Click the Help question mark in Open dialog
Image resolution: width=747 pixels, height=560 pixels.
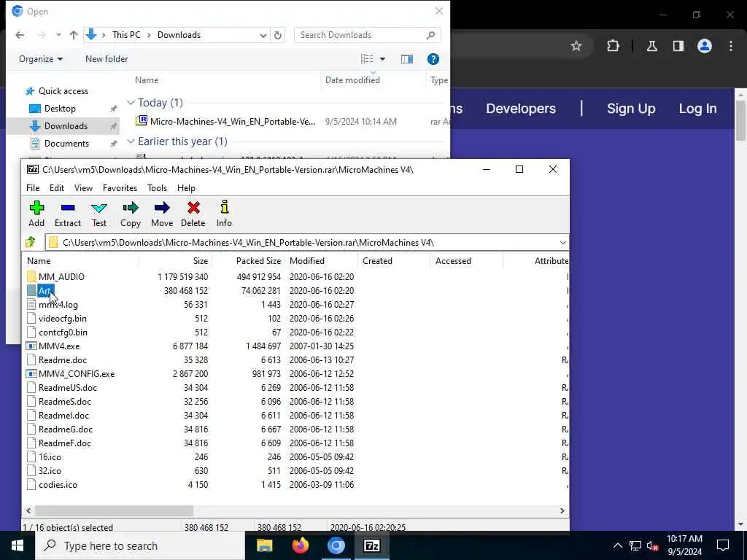click(x=433, y=59)
